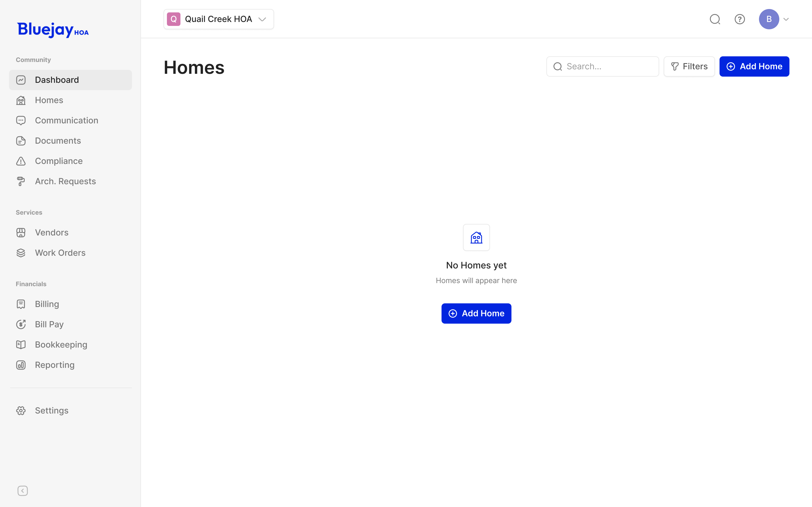The image size is (812, 507).
Task: Open the Communication section
Action: (x=67, y=120)
